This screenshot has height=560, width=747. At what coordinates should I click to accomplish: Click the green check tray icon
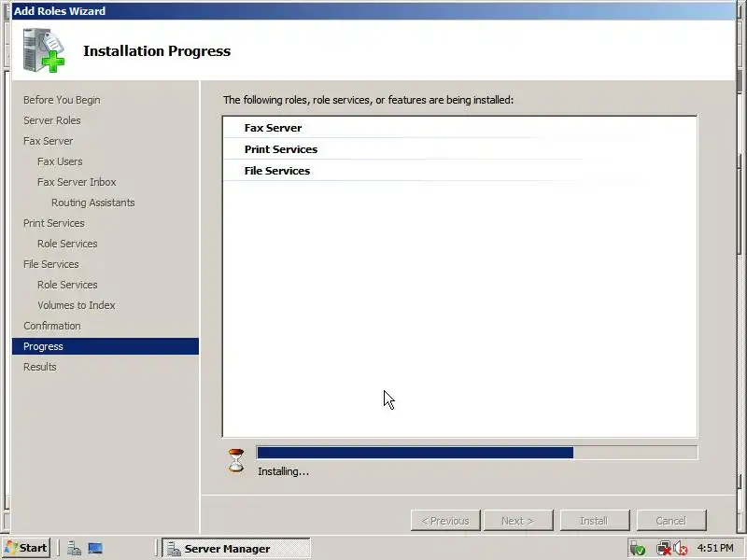pos(637,549)
